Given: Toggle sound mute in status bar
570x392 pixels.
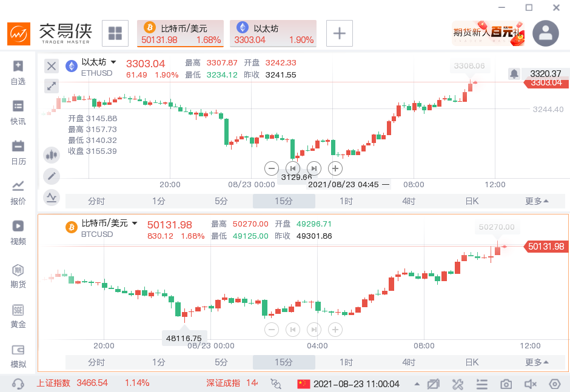Looking at the screenshot, I should (x=531, y=384).
